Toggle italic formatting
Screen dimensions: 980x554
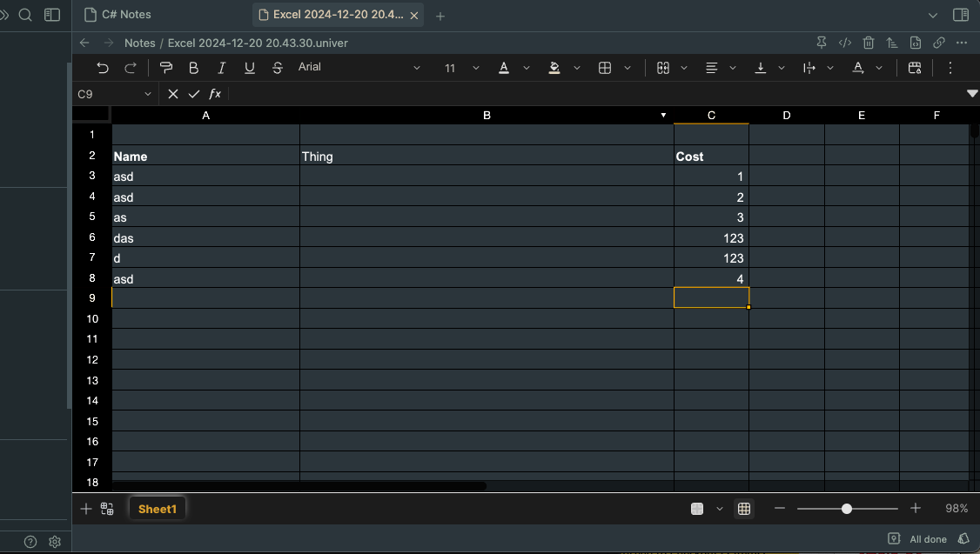pos(221,68)
